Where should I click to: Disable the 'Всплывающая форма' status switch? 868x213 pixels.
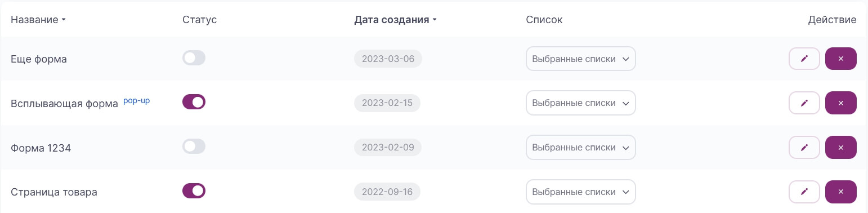(x=194, y=102)
